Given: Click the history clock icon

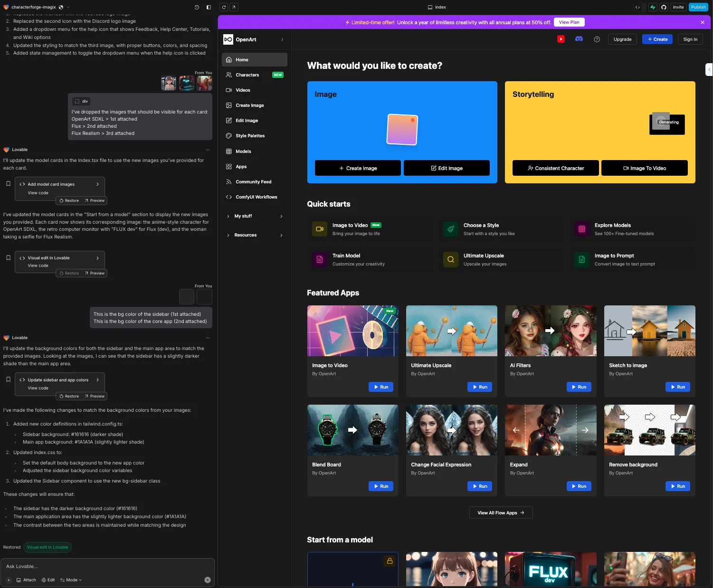Looking at the screenshot, I should point(197,7).
